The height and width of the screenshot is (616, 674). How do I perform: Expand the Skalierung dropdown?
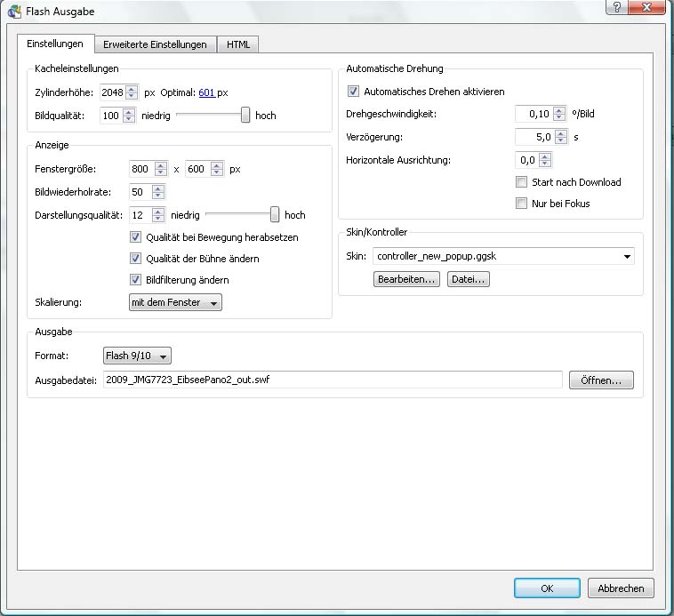pyautogui.click(x=175, y=302)
